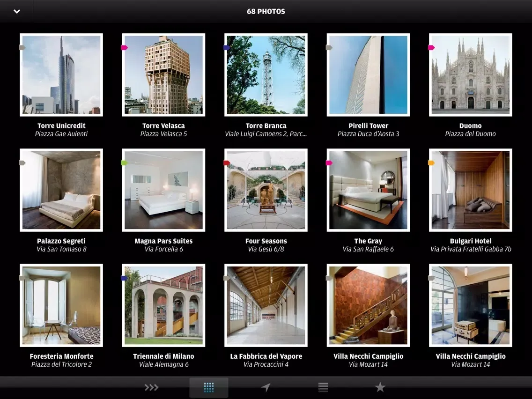Screen dimensions: 532x399
Task: Click the 'Bulgari Hotel' caption title
Action: click(x=471, y=241)
